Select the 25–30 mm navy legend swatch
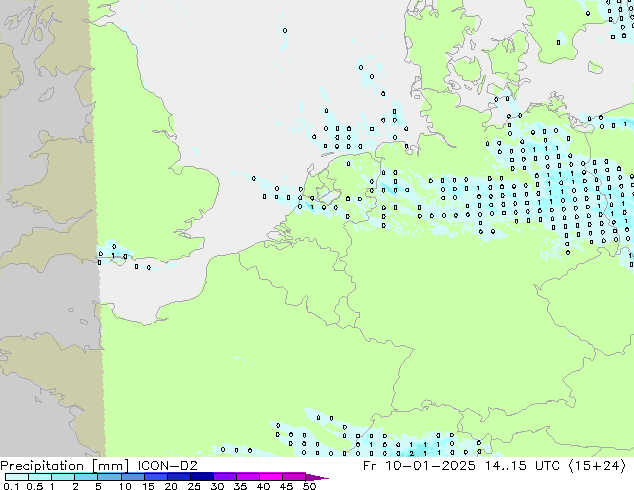The height and width of the screenshot is (490, 634). click(202, 477)
